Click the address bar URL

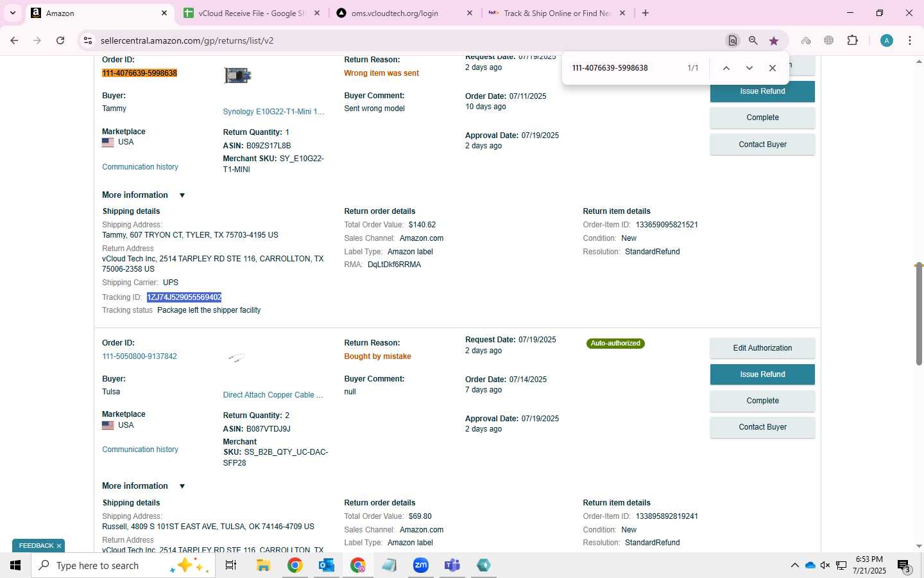[187, 40]
